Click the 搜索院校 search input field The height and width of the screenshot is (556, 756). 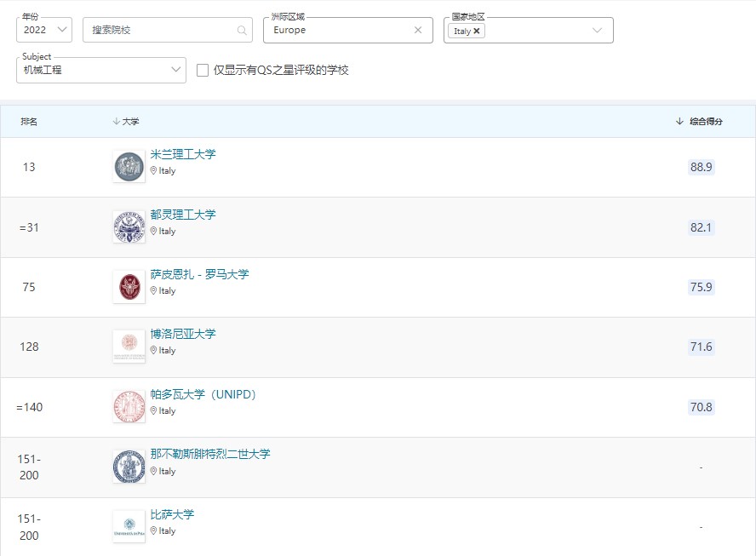point(168,30)
